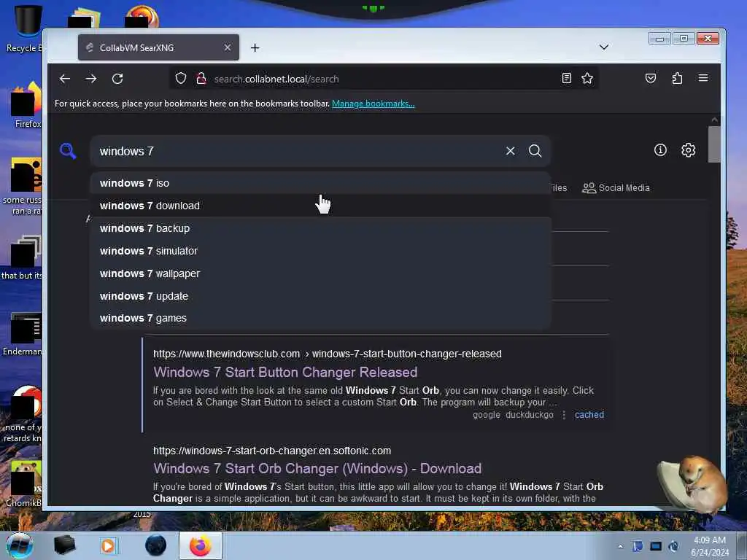Open a new tab with the plus button
The width and height of the screenshot is (747, 560).
coord(255,47)
